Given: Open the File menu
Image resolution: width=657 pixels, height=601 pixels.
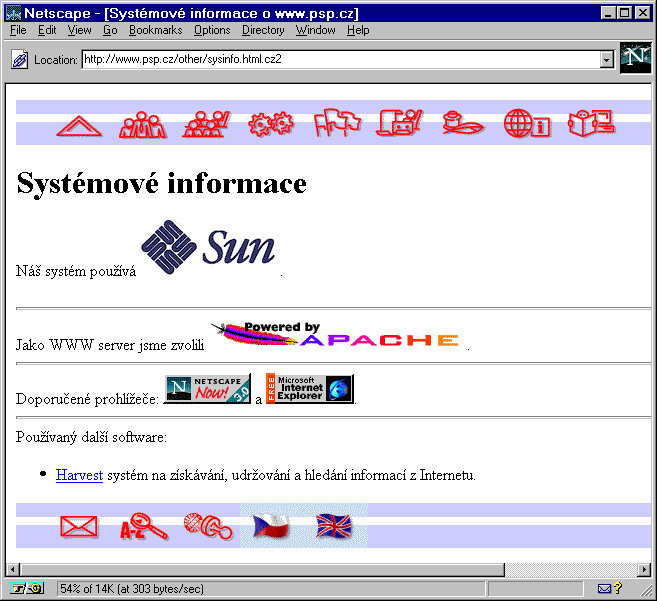Looking at the screenshot, I should (x=18, y=30).
